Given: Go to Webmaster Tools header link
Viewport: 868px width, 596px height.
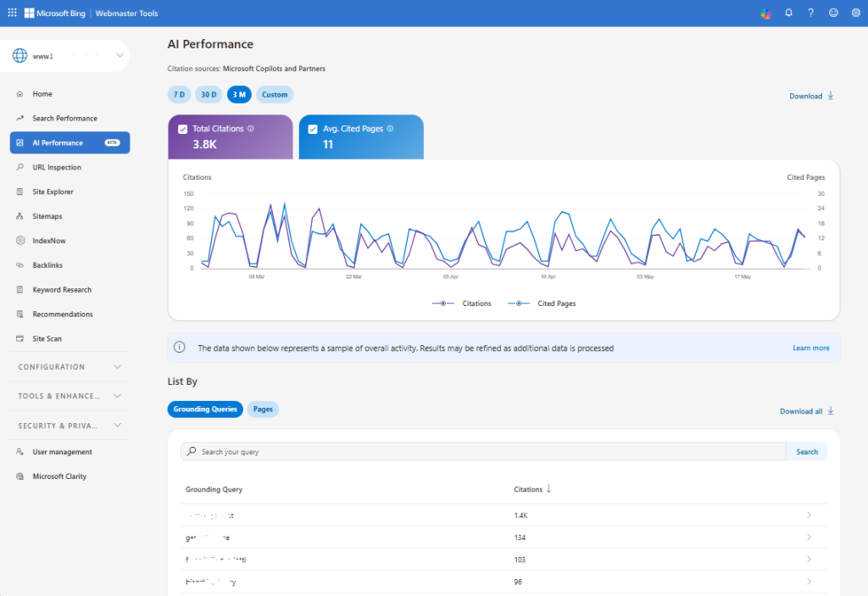Looking at the screenshot, I should [x=127, y=14].
